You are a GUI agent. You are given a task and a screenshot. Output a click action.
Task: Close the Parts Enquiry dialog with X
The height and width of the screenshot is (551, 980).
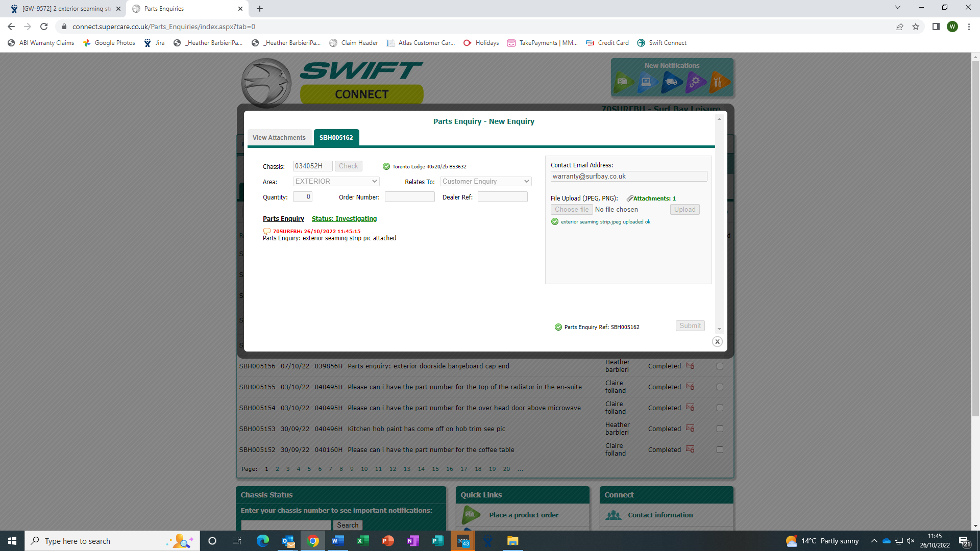[717, 342]
